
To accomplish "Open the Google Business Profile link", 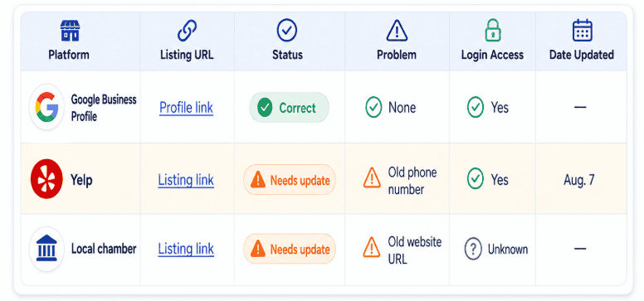I will pos(186,108).
